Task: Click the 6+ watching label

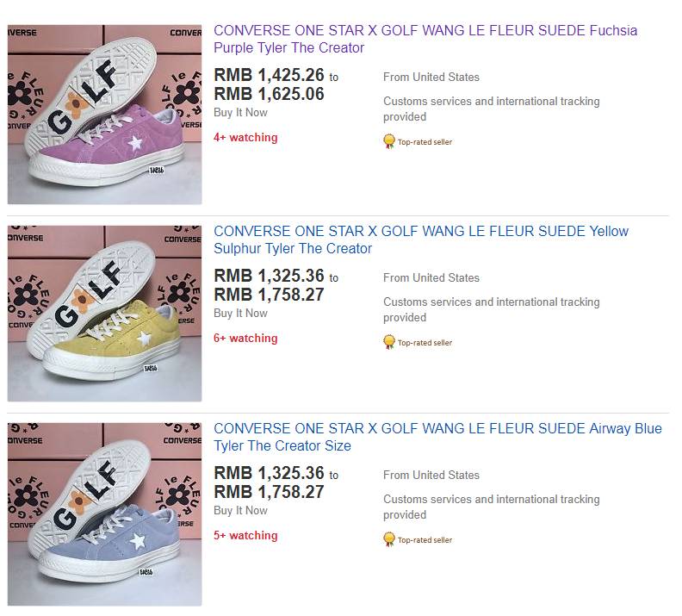Action: (x=245, y=339)
